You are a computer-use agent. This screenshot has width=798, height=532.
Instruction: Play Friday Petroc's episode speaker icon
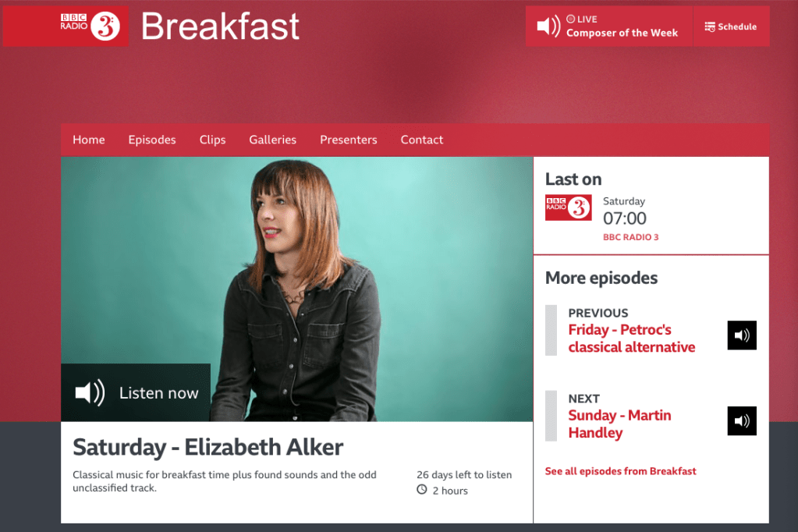[742, 335]
